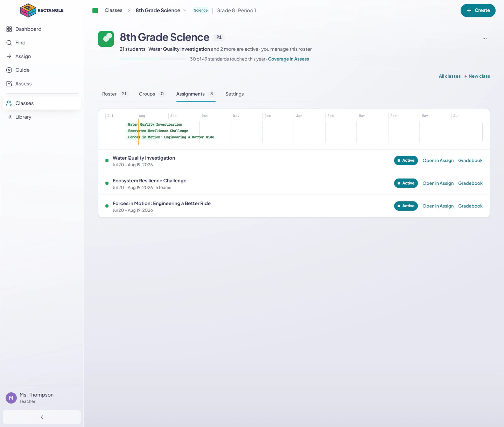Click the Science subject tag
The width and height of the screenshot is (504, 427).
[x=201, y=10]
